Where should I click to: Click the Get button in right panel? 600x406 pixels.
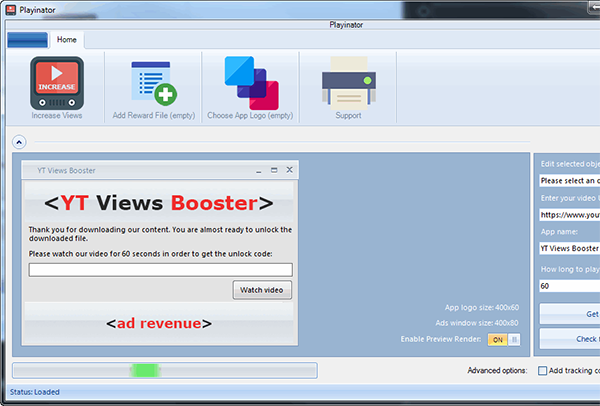[x=570, y=314]
